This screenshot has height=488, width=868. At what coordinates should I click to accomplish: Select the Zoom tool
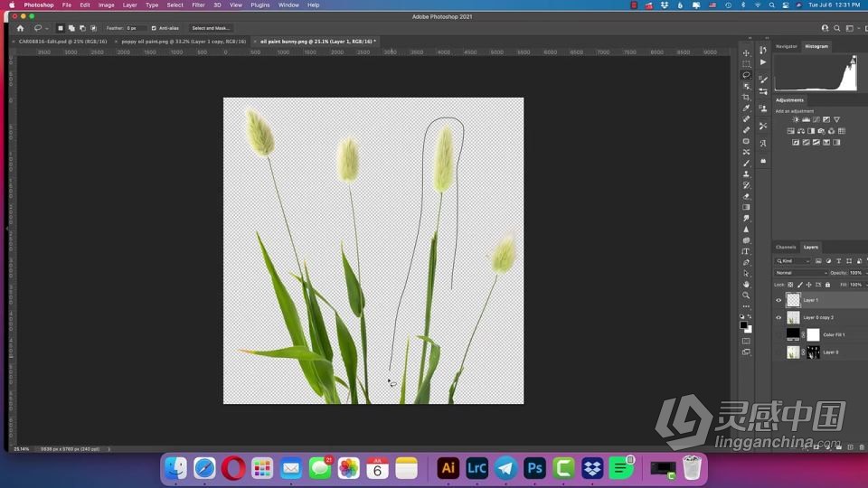coord(746,295)
